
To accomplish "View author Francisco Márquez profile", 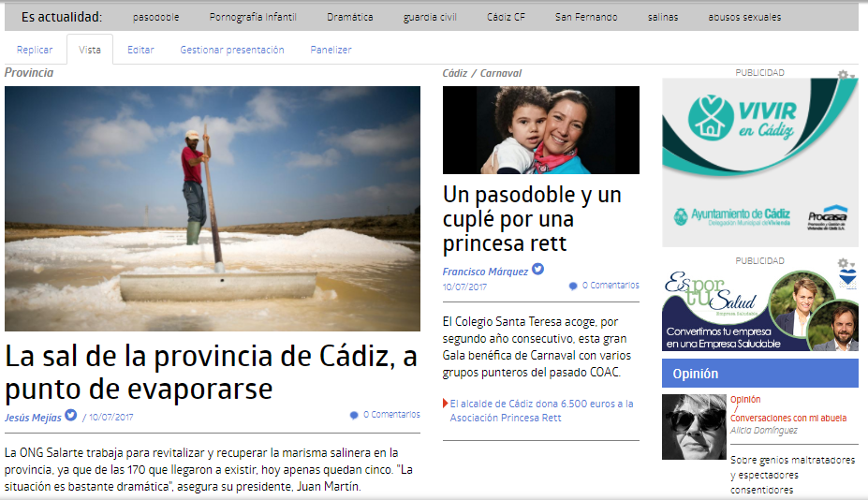I will [x=485, y=272].
